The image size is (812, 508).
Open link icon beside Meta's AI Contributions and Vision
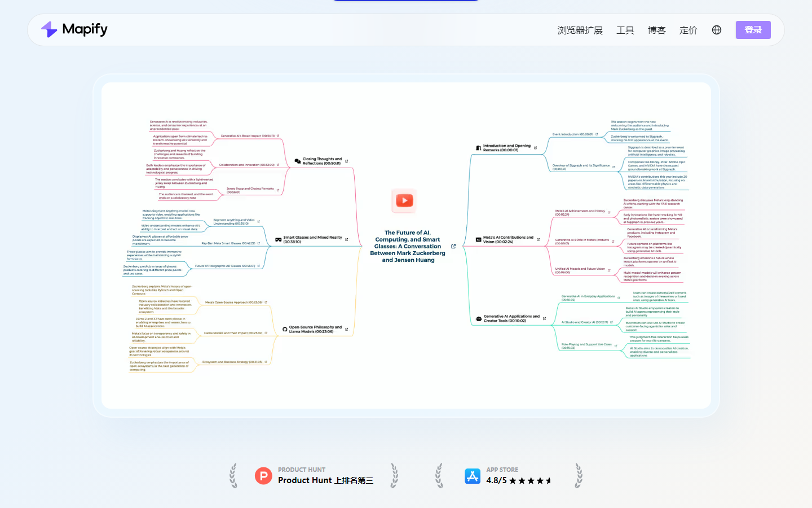pos(538,240)
